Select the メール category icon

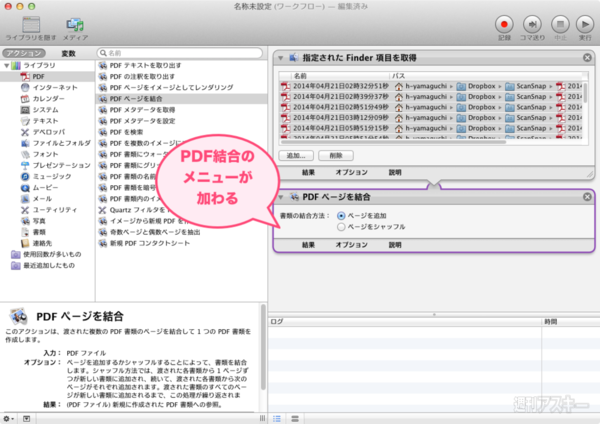point(25,199)
